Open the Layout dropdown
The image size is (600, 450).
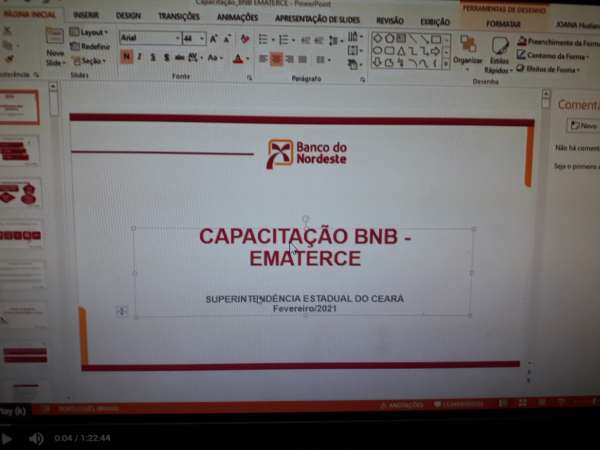[x=90, y=33]
